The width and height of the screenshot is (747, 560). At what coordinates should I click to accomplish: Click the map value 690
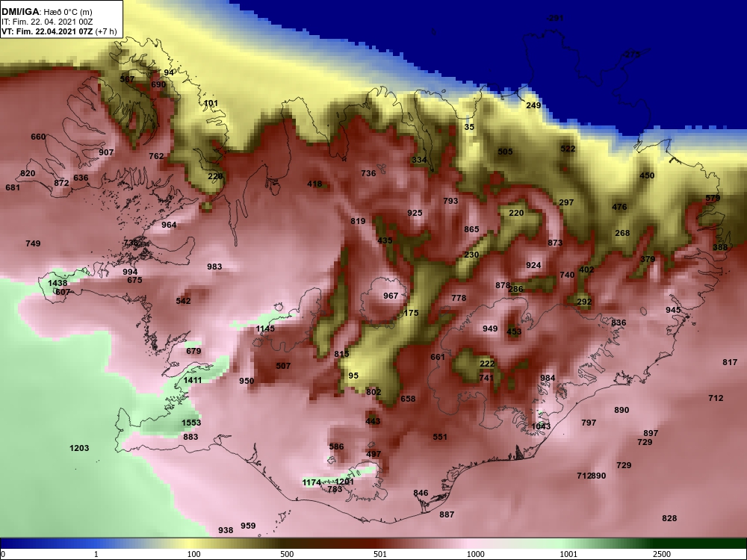pos(158,85)
